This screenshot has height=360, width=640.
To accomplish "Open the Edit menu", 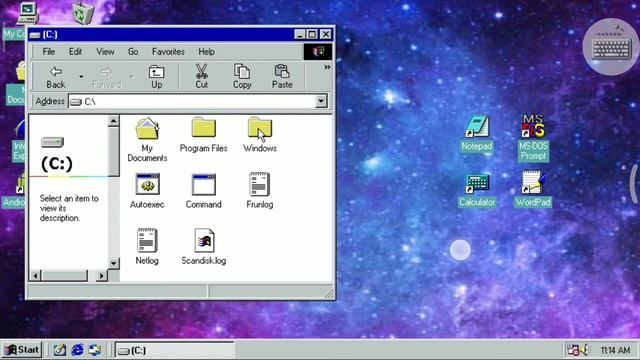I will [75, 52].
